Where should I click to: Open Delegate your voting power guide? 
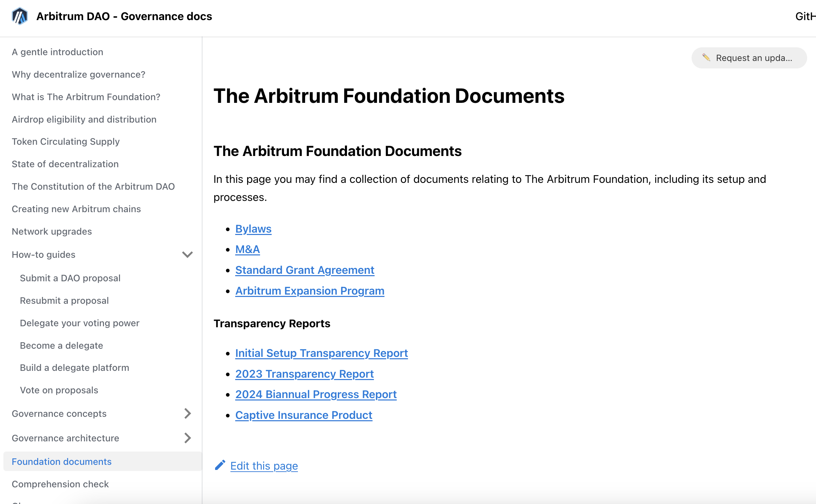[80, 323]
